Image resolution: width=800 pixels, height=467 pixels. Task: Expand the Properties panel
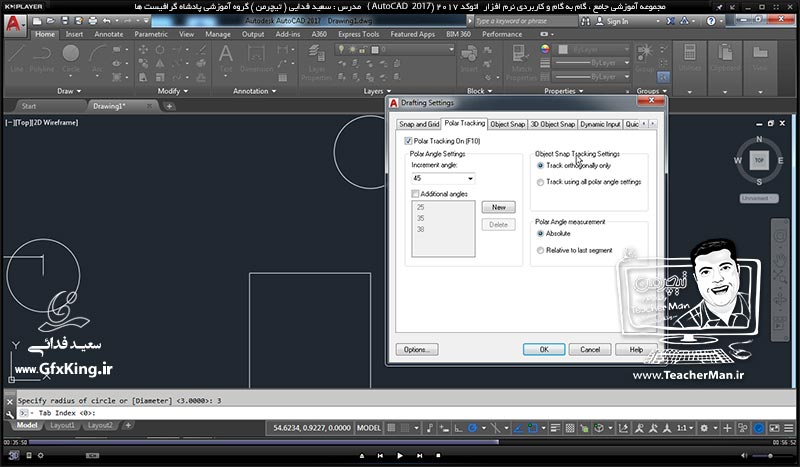tap(563, 91)
